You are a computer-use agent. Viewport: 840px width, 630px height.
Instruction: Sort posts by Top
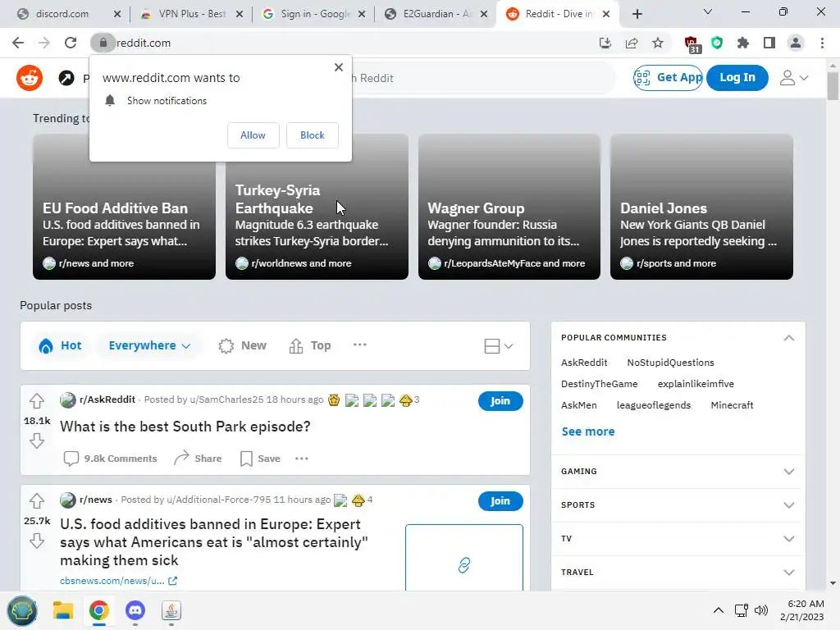tap(309, 345)
